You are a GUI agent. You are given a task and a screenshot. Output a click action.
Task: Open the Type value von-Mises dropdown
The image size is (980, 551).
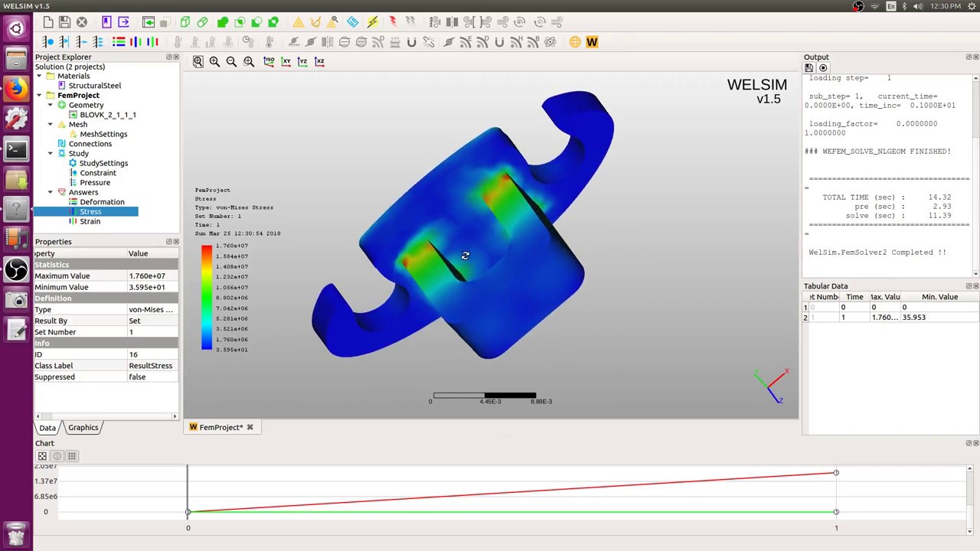point(151,310)
